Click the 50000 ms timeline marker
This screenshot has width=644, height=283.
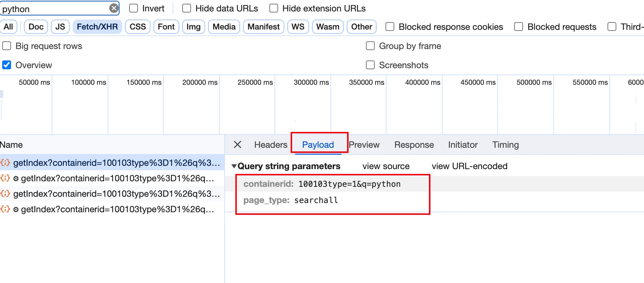34,82
